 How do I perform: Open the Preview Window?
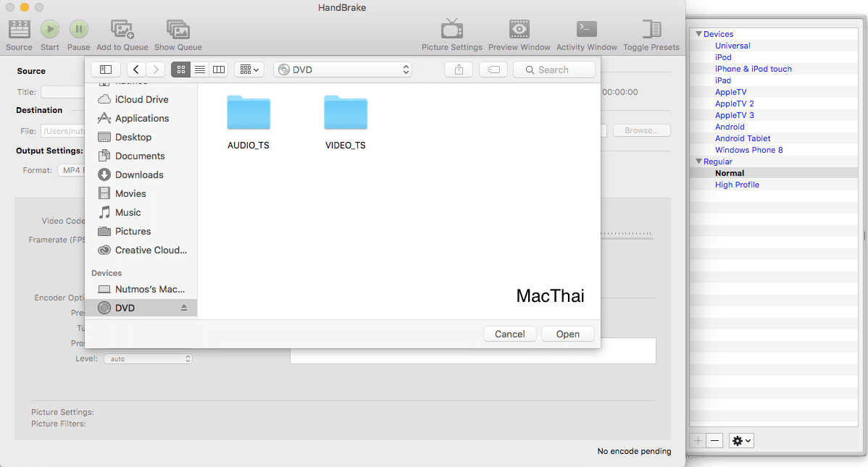pos(519,33)
